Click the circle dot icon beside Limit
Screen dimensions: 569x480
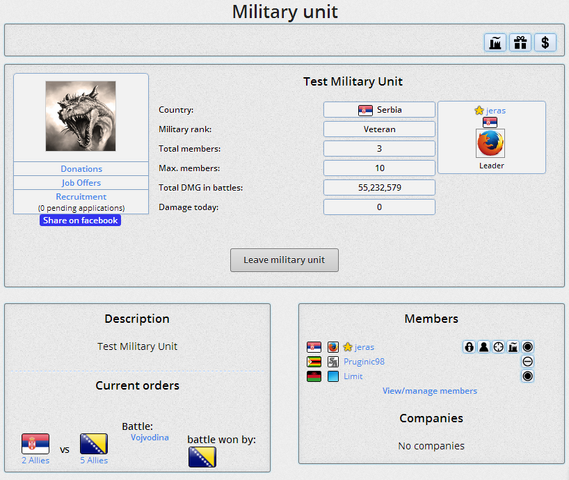528,376
